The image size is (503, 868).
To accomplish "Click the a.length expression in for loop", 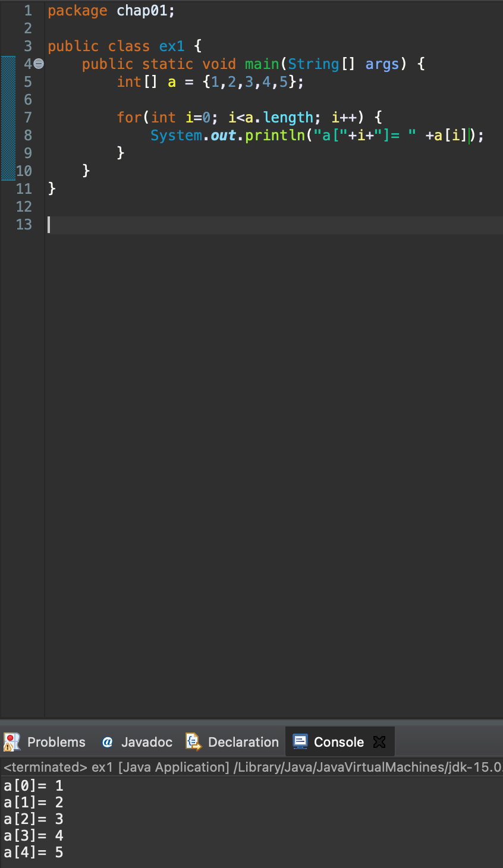I will point(279,118).
